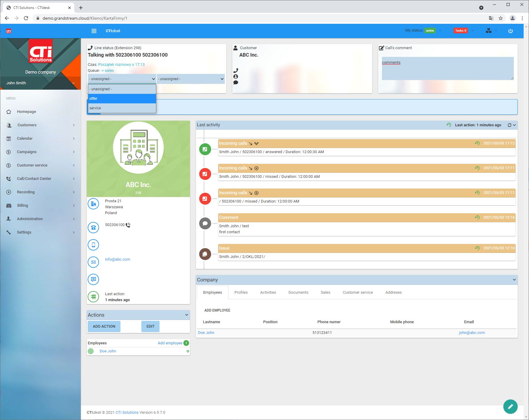This screenshot has height=420, width=529.
Task: Refresh the Last activity panel
Action: 509,125
